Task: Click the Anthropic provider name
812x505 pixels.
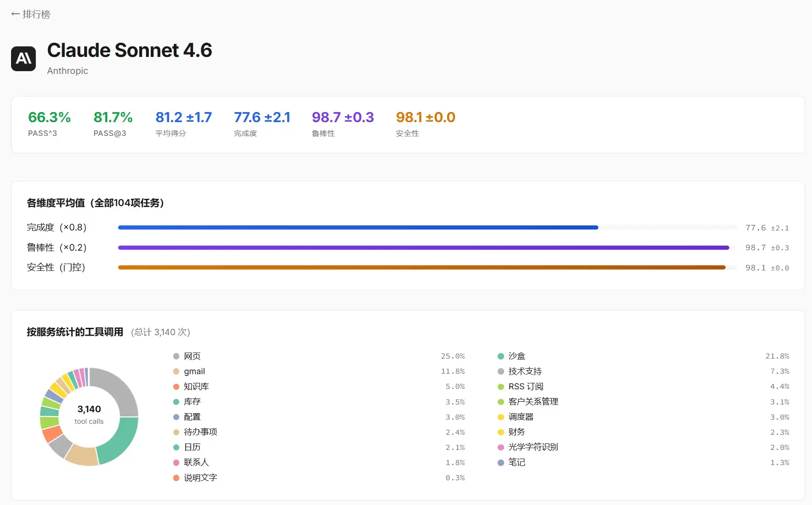Action: click(x=67, y=71)
